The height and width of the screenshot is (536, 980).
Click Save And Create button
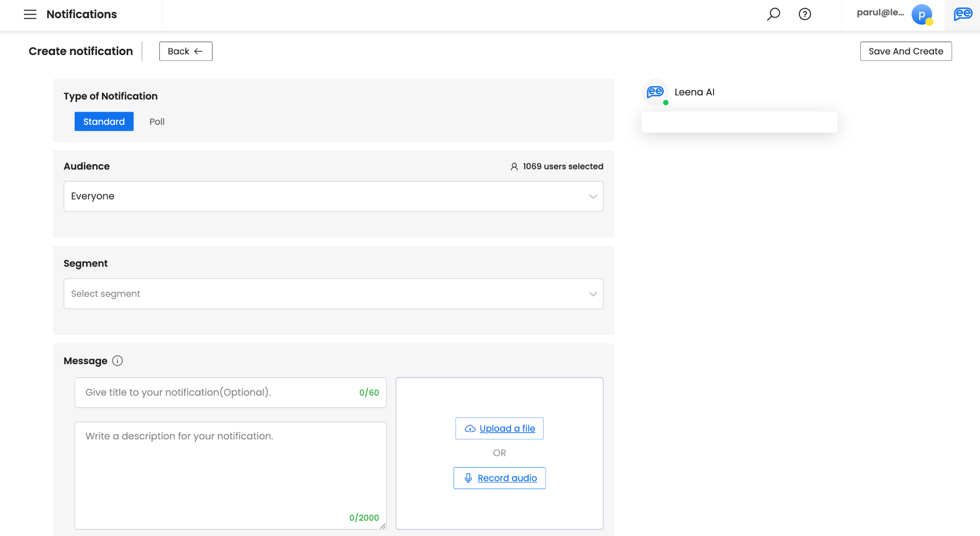(x=906, y=51)
